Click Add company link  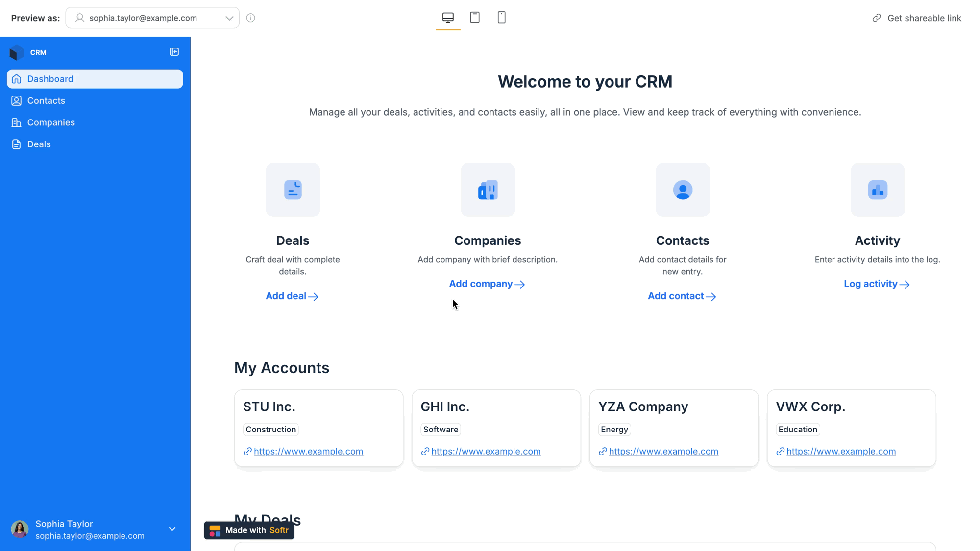pyautogui.click(x=487, y=284)
